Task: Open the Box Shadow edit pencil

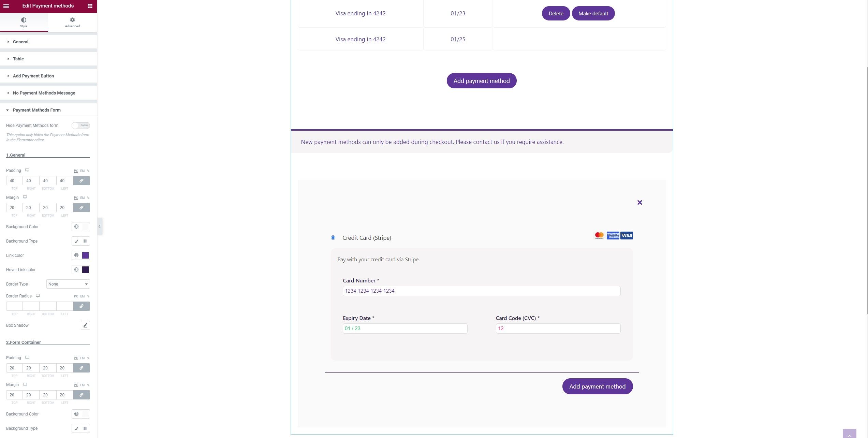Action: coord(86,325)
